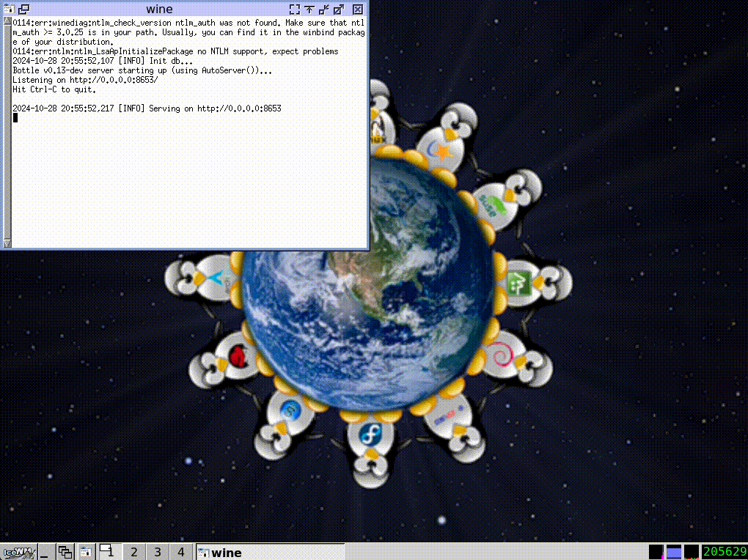748x560 pixels.
Task: Click the 'ntlm_check_version' error line
Action: 188,32
